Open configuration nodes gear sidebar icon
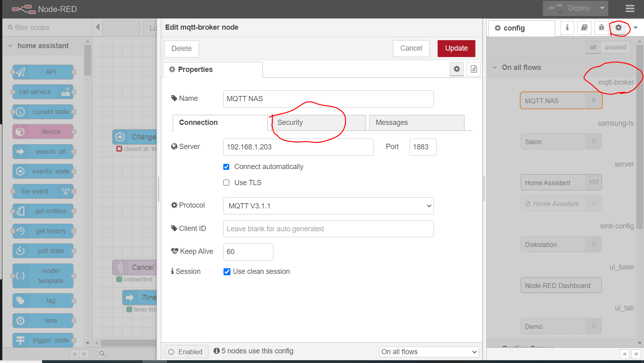This screenshot has height=363, width=644. pyautogui.click(x=618, y=28)
